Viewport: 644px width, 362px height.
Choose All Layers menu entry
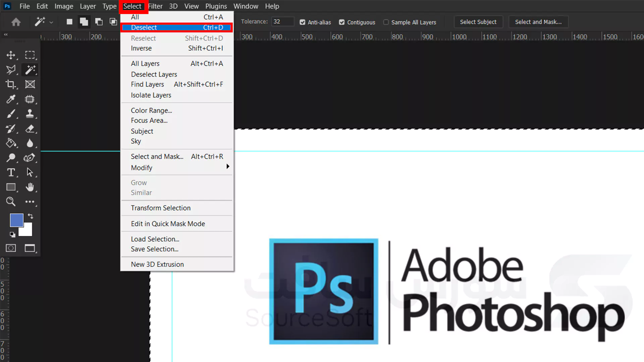(177, 63)
